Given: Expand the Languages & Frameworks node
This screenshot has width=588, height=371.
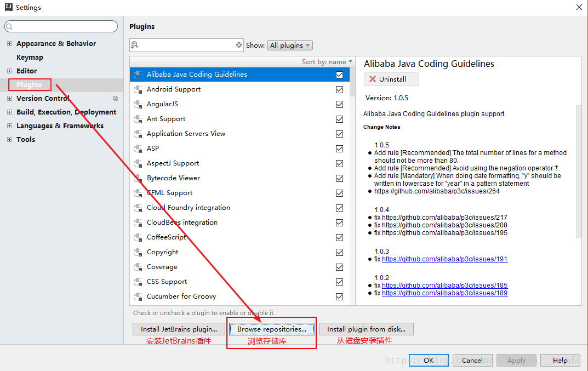Looking at the screenshot, I should point(9,125).
